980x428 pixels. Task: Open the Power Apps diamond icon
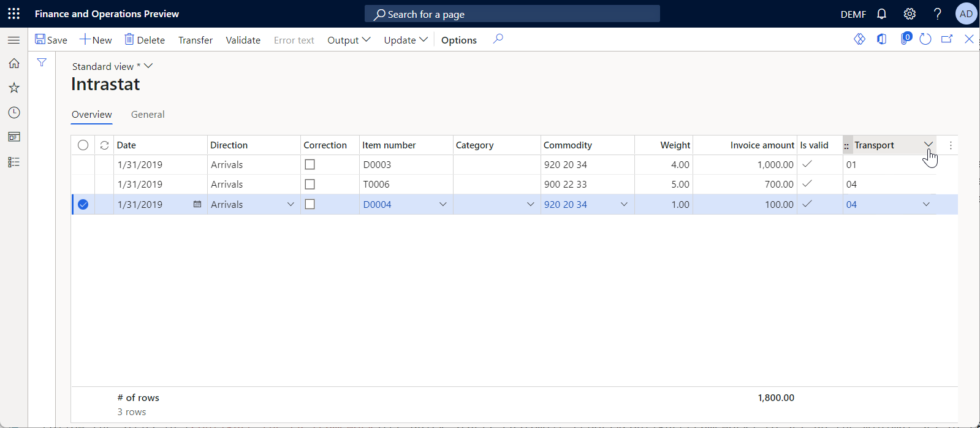(859, 39)
